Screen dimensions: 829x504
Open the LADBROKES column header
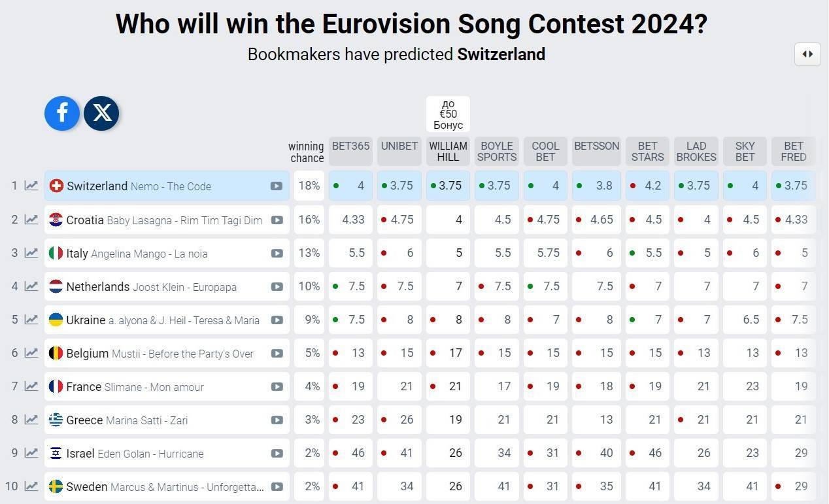(x=696, y=151)
